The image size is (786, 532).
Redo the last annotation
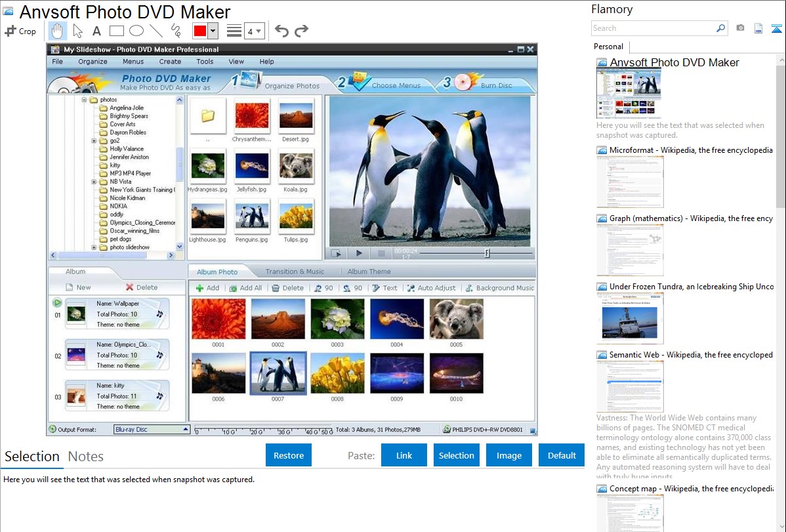pos(301,31)
